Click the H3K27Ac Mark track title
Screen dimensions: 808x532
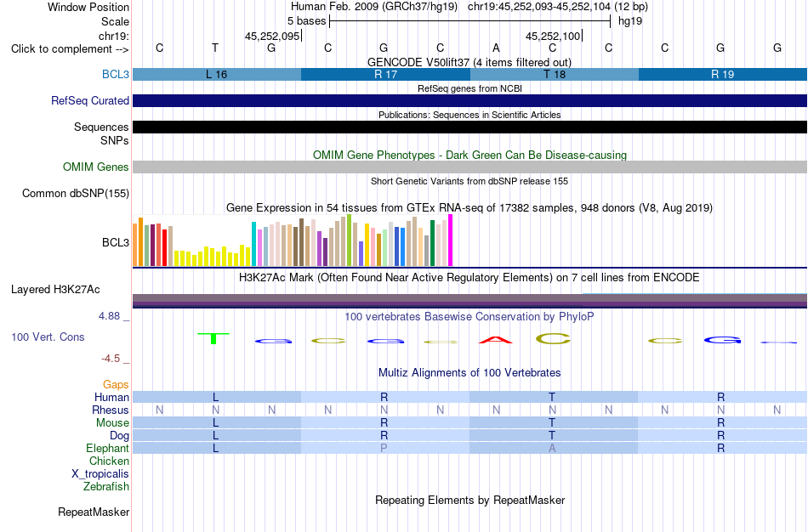click(469, 278)
